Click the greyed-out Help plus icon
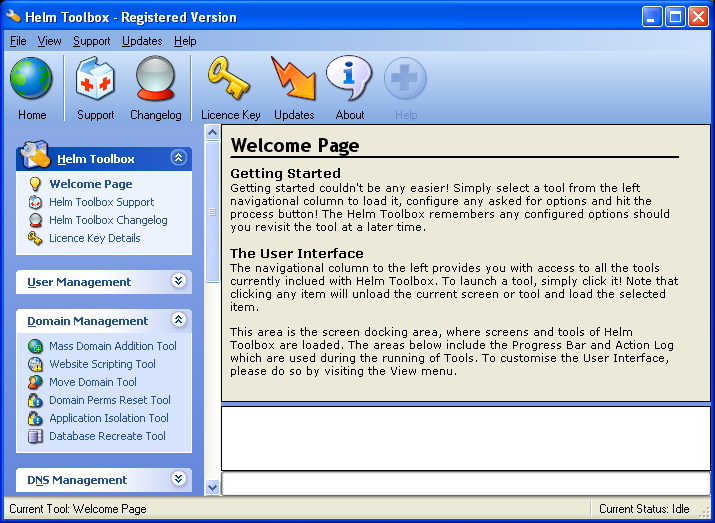Viewport: 715px width, 523px height. pos(405,78)
